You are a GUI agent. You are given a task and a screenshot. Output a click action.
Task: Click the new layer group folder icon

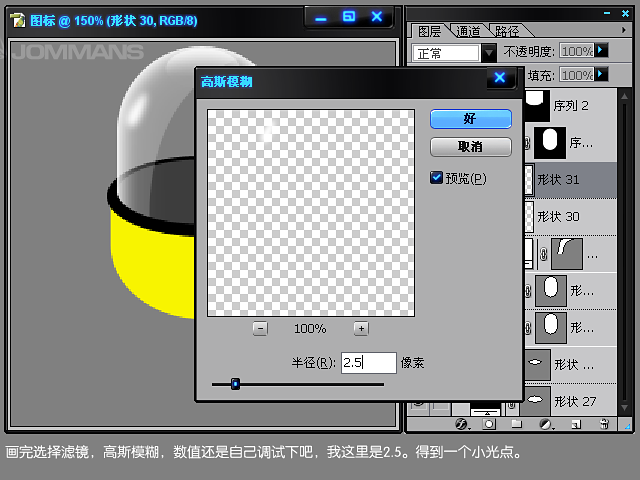click(517, 424)
